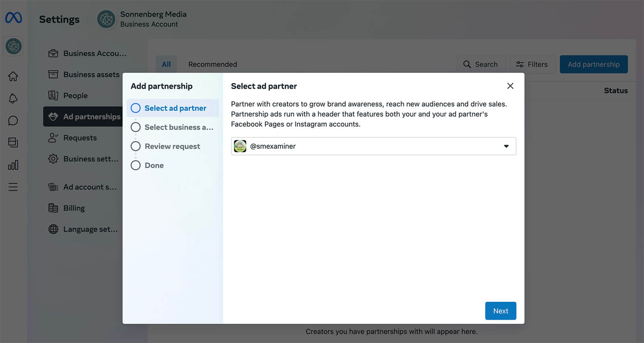
Task: Expand the @smexaminer partner dropdown arrow
Action: (506, 146)
